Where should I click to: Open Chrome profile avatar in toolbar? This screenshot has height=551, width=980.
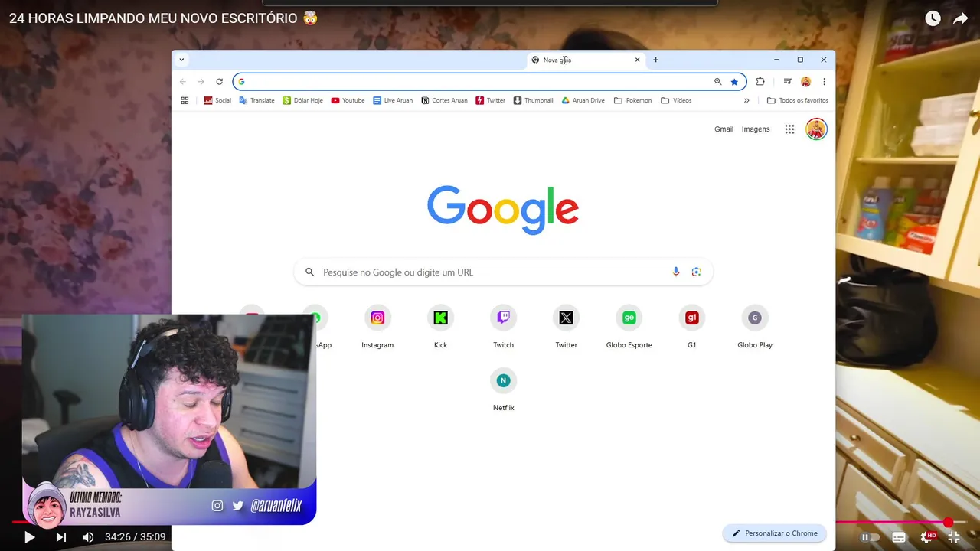click(805, 81)
